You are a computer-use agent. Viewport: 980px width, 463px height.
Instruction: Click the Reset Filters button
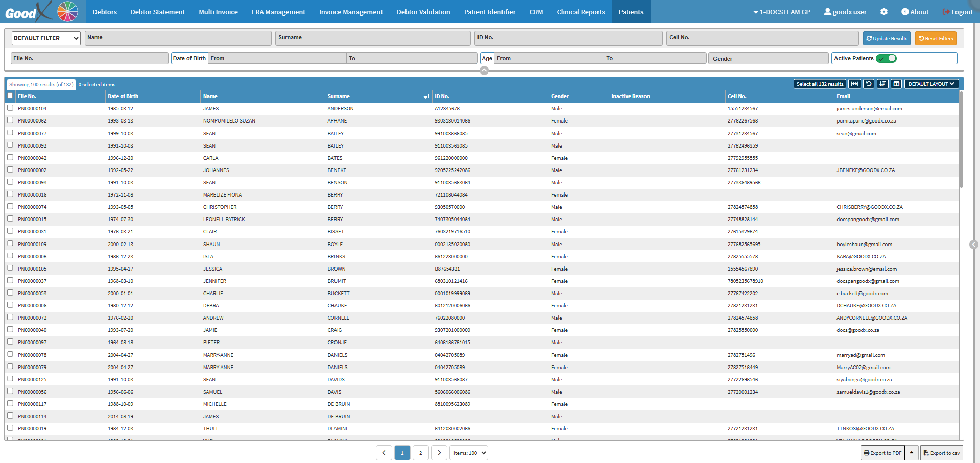936,38
